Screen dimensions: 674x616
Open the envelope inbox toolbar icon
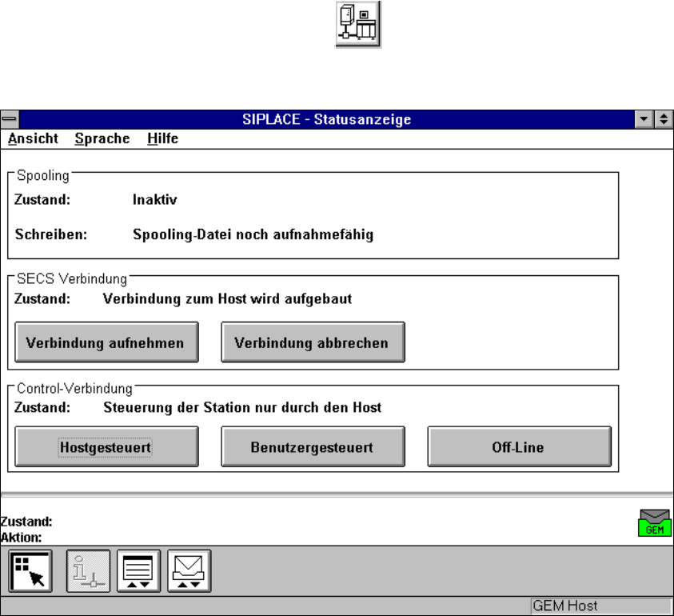189,571
